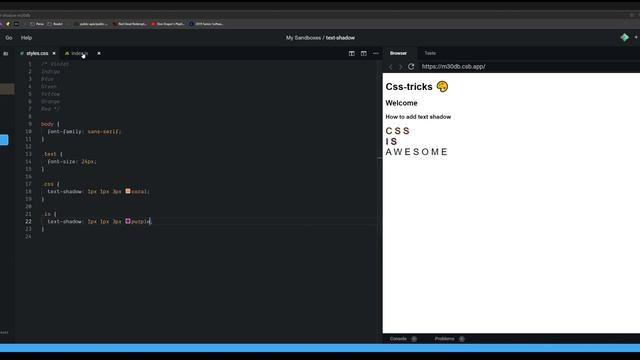Open the Go menu

coord(9,38)
